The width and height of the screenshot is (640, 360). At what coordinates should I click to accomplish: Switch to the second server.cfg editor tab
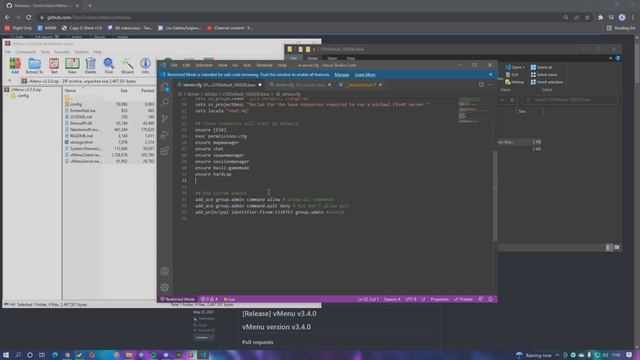click(300, 85)
